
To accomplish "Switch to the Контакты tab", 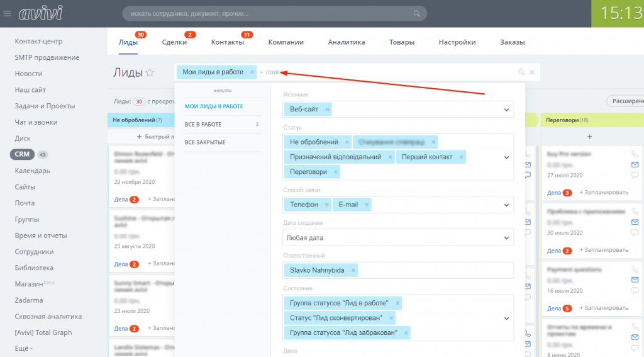I will pyautogui.click(x=228, y=42).
